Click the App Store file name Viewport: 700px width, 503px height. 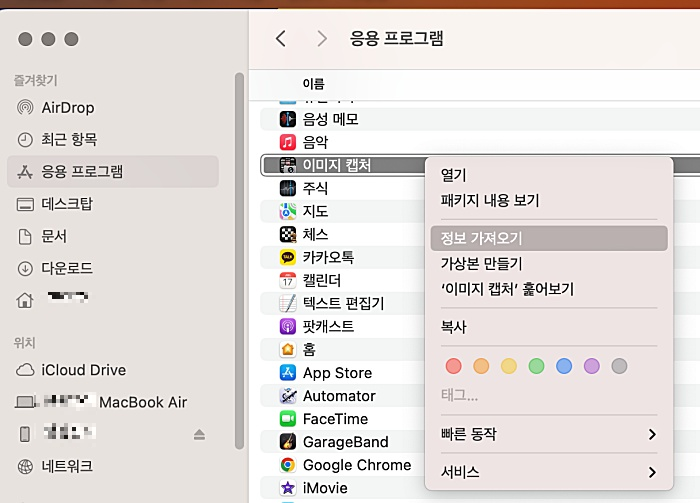coord(338,373)
